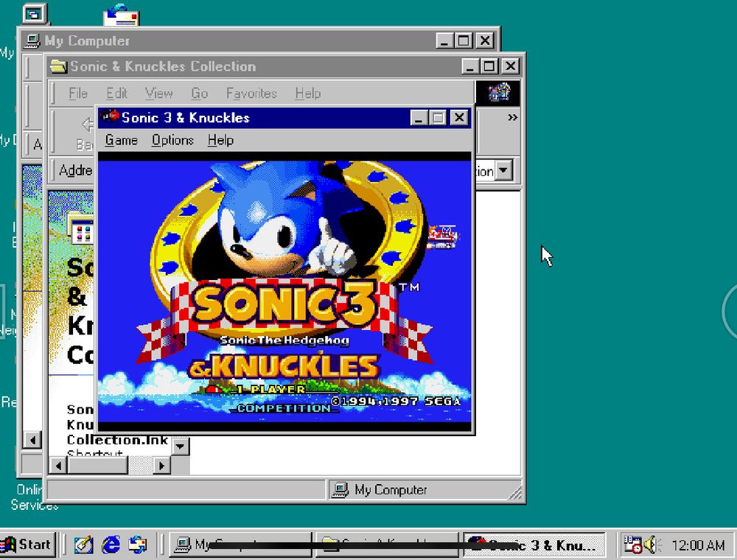Minimize the Sonic & Knuckles Collection window
This screenshot has height=560, width=737.
point(470,66)
